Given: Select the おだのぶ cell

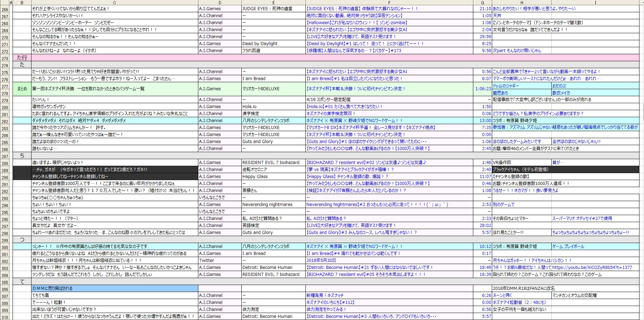Looking at the screenshot, I should point(595,86).
